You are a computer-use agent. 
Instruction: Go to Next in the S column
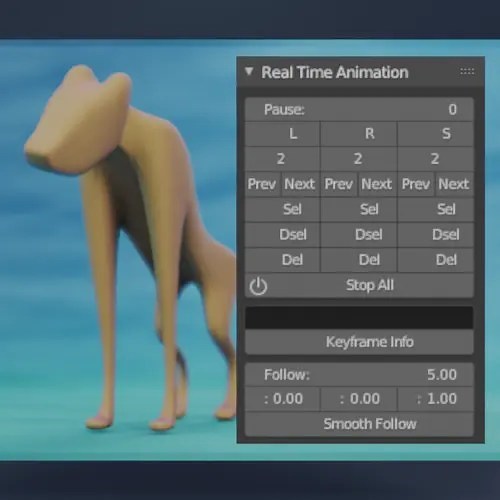click(x=454, y=184)
